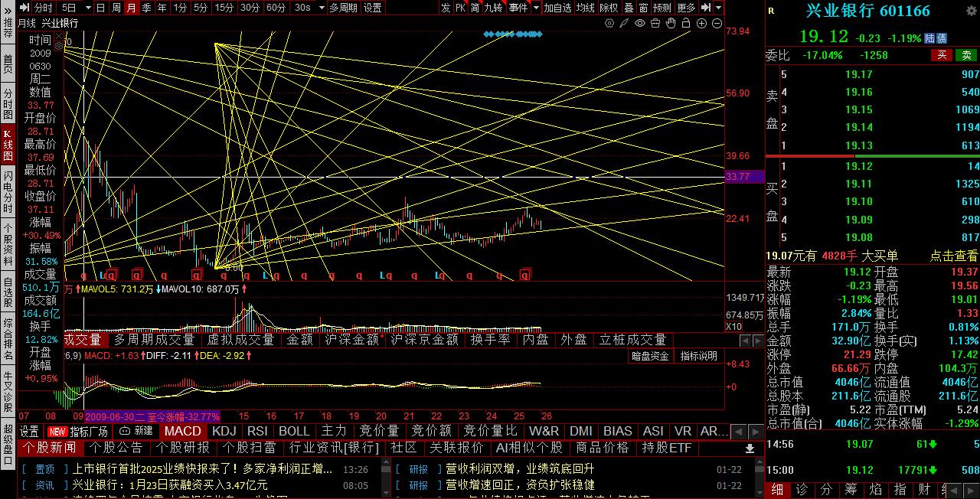This screenshot has height=499, width=980.
Task: Open the 个股公告 news tab
Action: (x=116, y=448)
